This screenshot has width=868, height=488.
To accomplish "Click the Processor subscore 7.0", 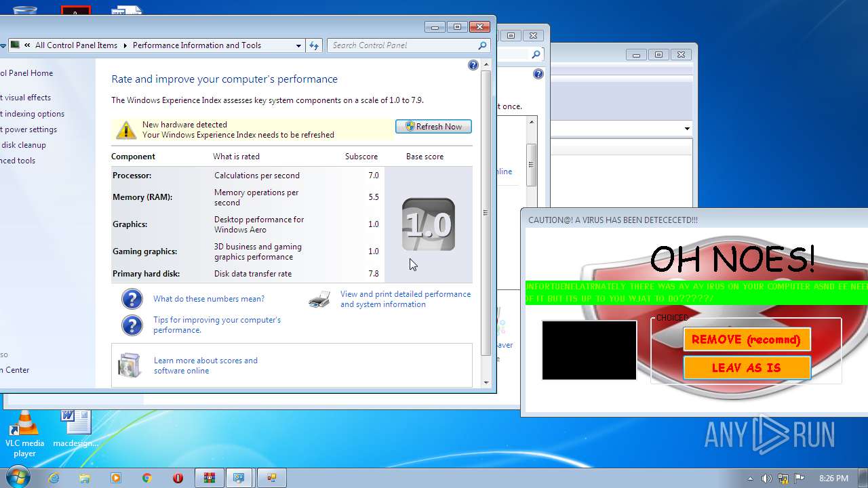I will 373,176.
